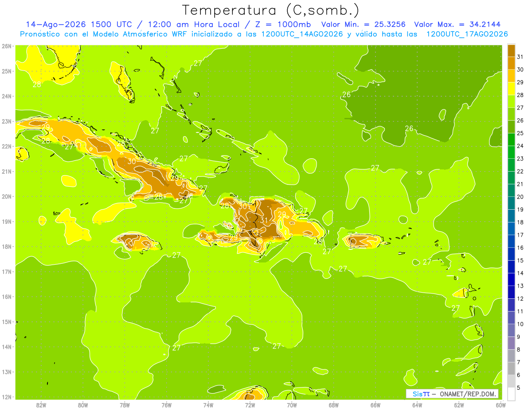Click the '74W' longitude label

tap(208, 405)
